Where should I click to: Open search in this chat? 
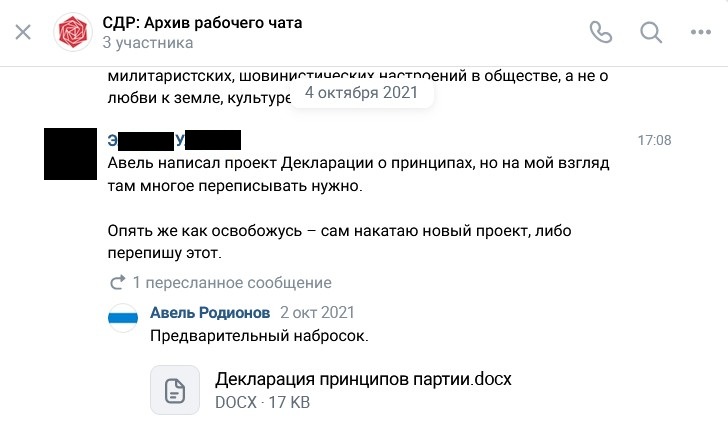(x=651, y=32)
